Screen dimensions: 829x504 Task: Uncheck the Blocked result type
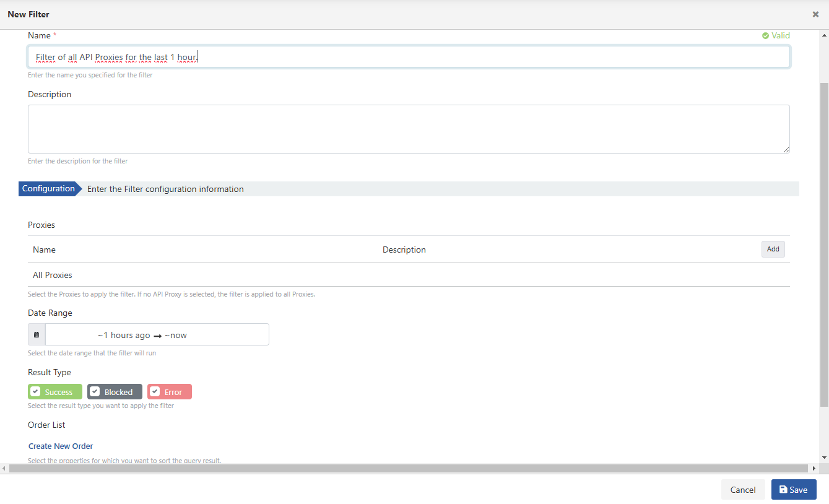95,392
